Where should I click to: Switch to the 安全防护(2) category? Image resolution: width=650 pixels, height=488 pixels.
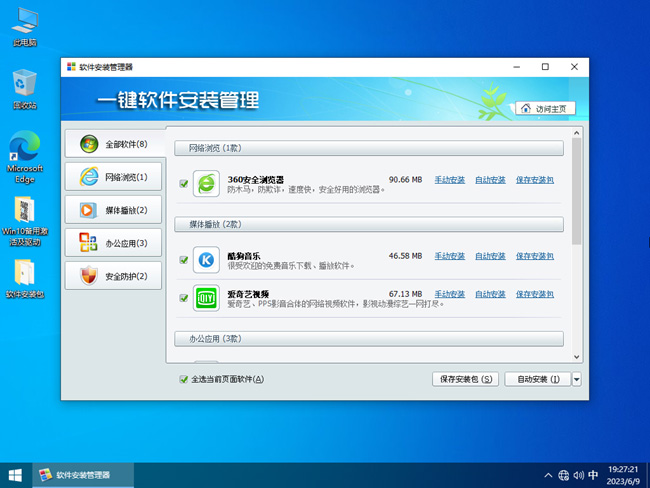pos(113,276)
